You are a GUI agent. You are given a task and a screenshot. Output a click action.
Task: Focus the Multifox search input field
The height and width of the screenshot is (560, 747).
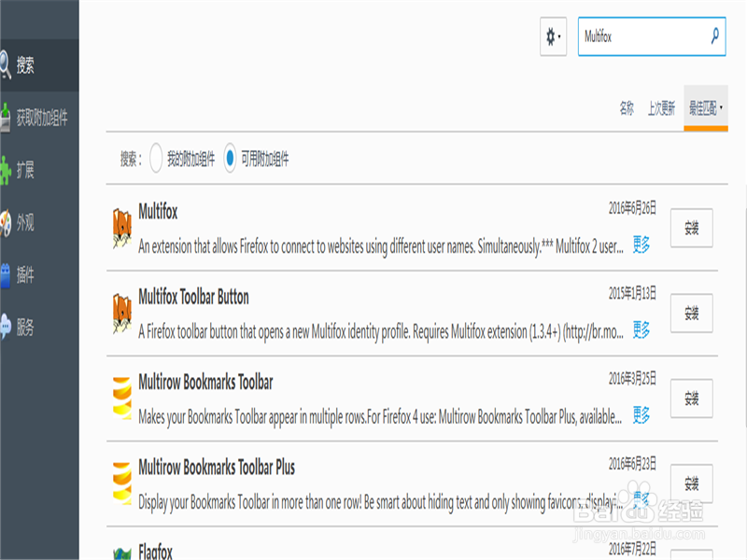[x=652, y=36]
